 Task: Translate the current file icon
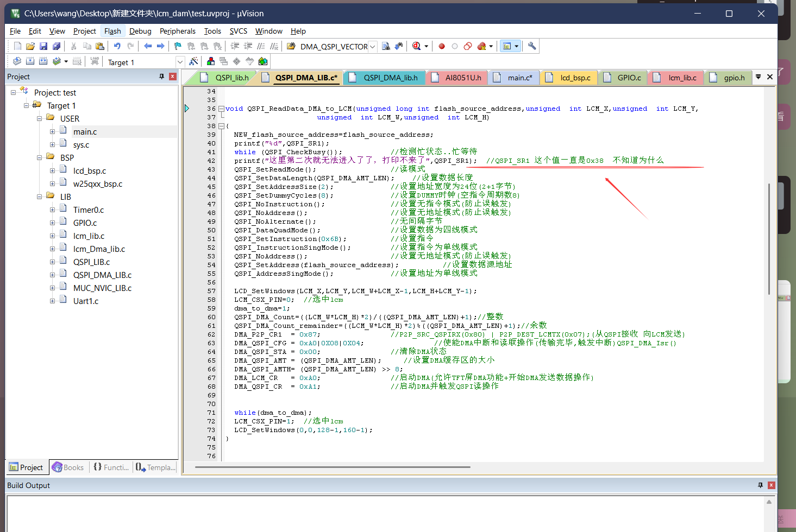coord(17,61)
